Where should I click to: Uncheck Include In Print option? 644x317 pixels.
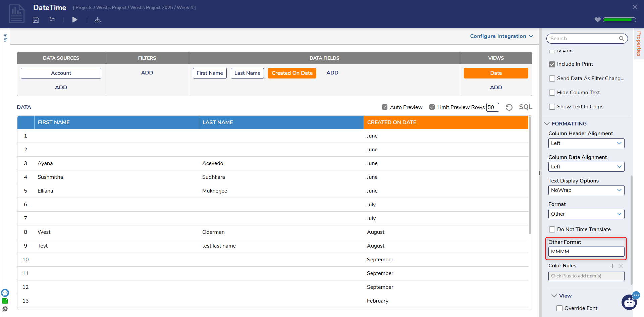coord(552,64)
